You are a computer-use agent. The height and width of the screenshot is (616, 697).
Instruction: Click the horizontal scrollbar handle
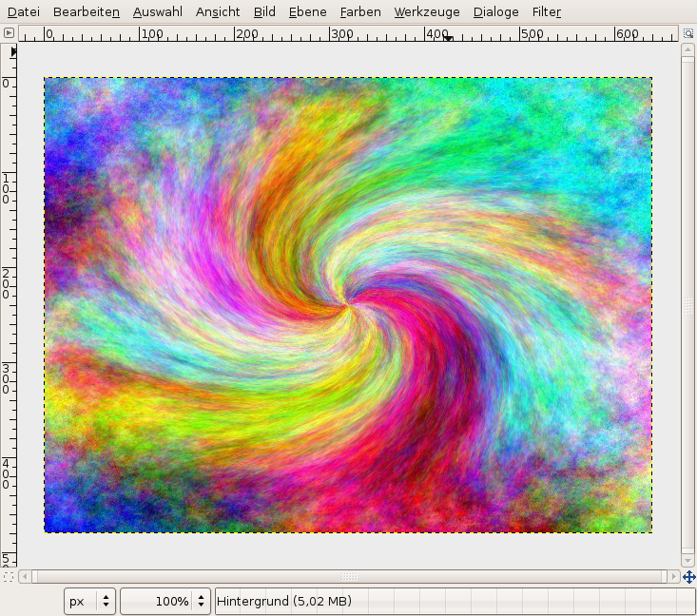click(349, 577)
